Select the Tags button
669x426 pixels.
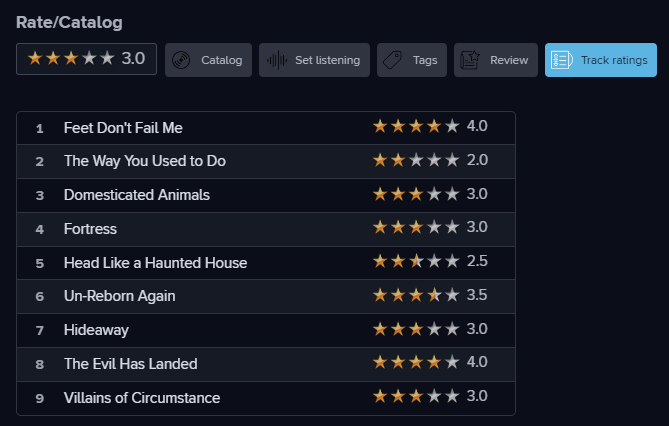pyautogui.click(x=412, y=60)
